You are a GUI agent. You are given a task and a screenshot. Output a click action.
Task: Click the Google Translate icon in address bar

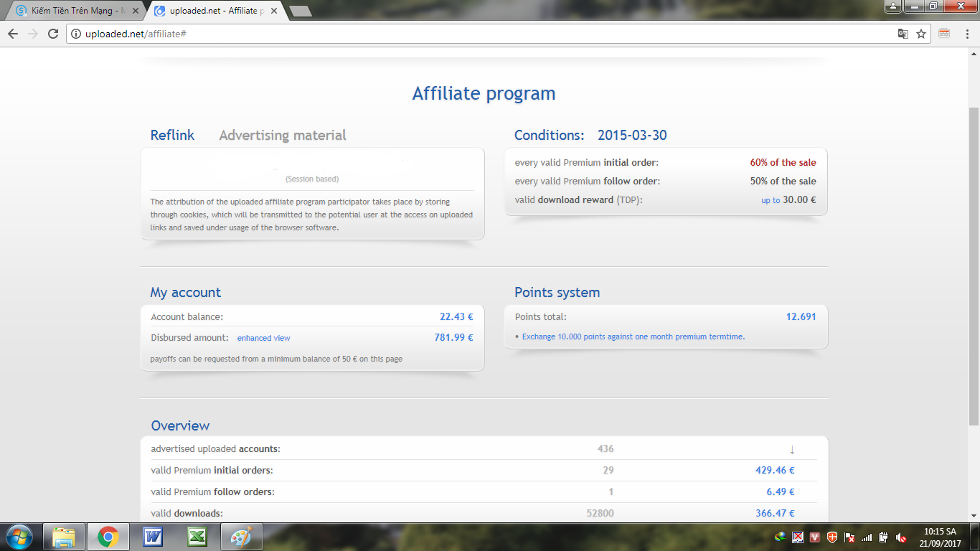[x=903, y=34]
